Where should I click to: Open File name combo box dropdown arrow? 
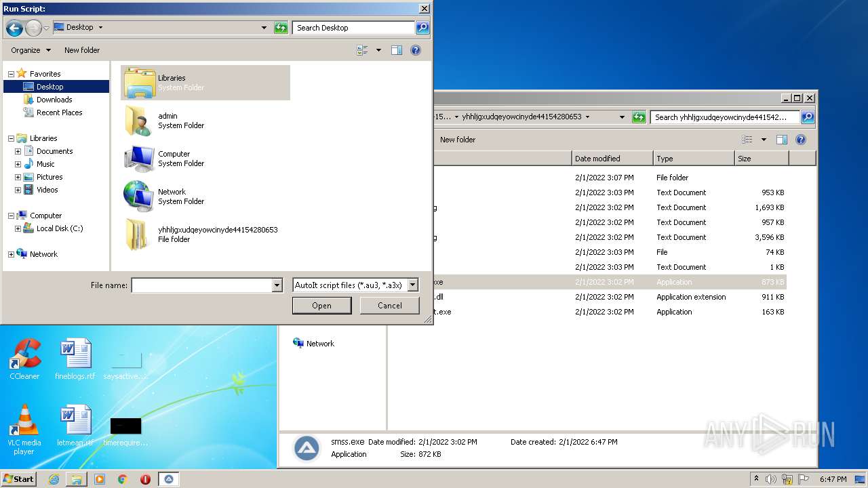(x=277, y=285)
